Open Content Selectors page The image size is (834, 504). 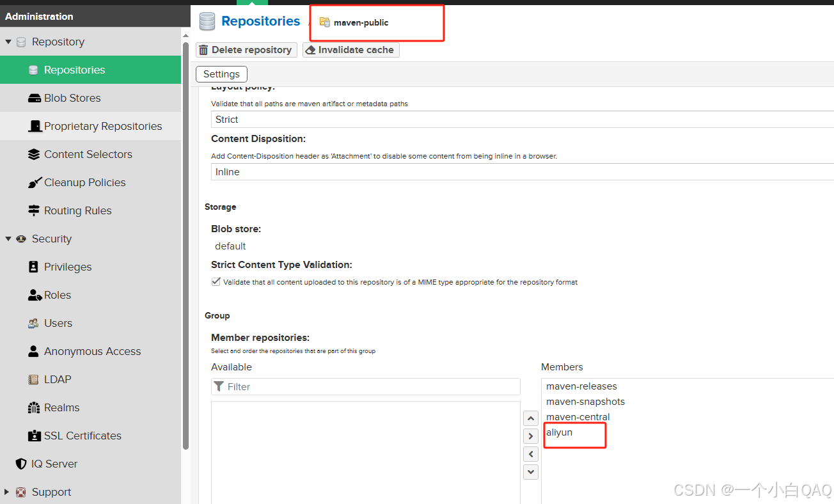pyautogui.click(x=91, y=154)
